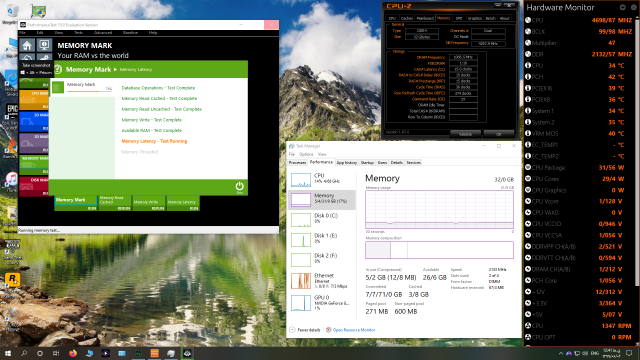Select GPU 0 in Task Manager sidebar
Image resolution: width=640 pixels, height=360 pixels.
click(322, 303)
